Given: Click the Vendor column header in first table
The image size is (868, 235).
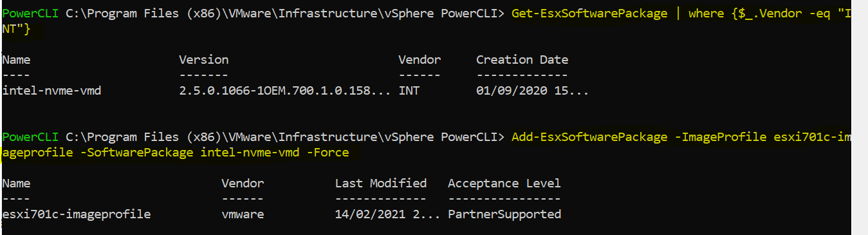Looking at the screenshot, I should [420, 60].
